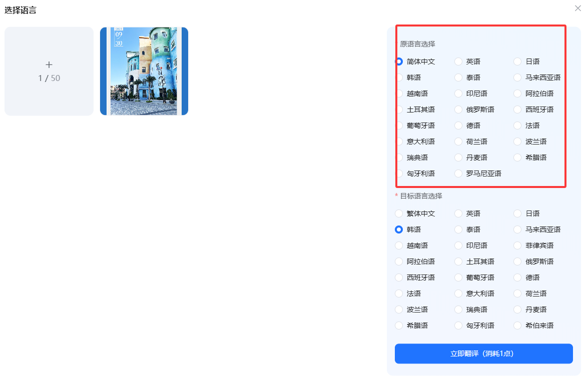Viewport: 588px width, 379px height.
Task: Open the uploaded building photo thumbnail
Action: coord(144,71)
